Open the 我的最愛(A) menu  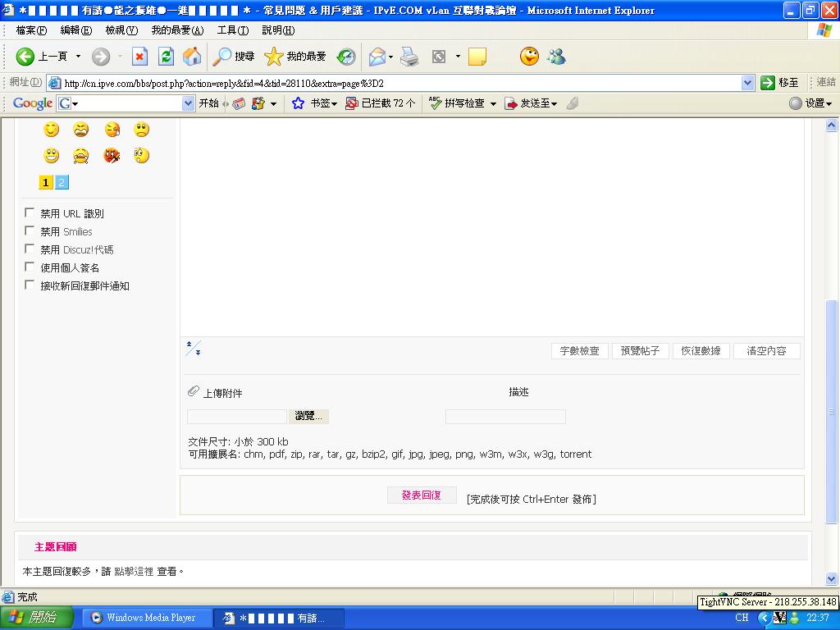[177, 30]
